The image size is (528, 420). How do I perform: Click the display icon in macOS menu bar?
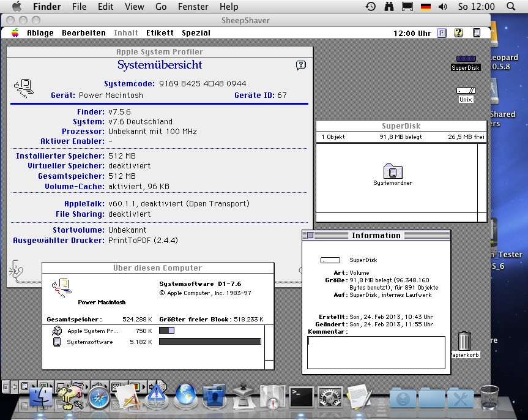tap(407, 6)
